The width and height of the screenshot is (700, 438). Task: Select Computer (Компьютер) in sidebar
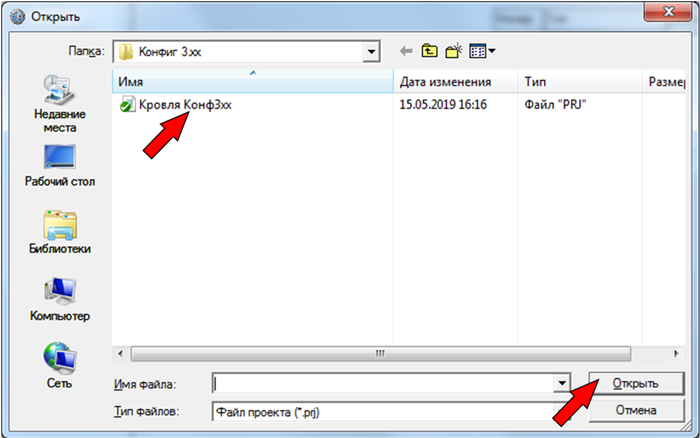click(x=59, y=300)
